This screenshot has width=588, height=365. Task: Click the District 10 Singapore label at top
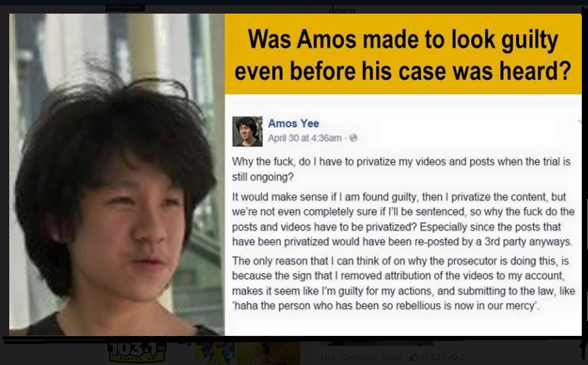(x=125, y=7)
